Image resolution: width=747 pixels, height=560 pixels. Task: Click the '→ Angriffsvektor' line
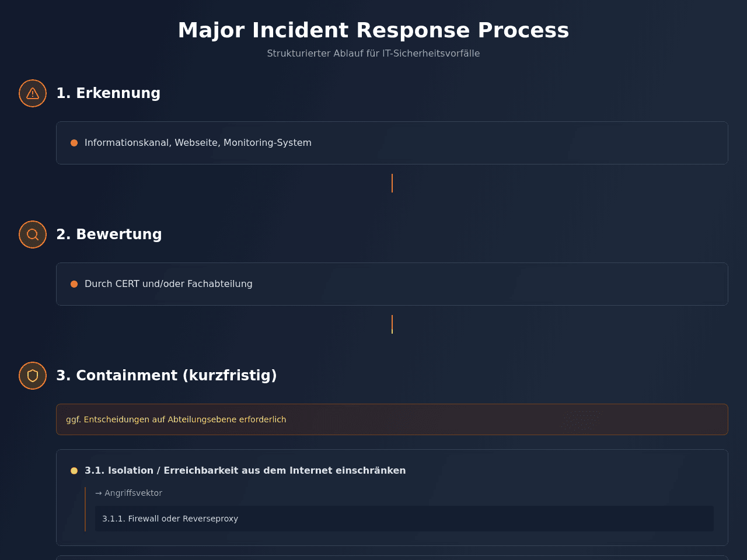tap(128, 493)
